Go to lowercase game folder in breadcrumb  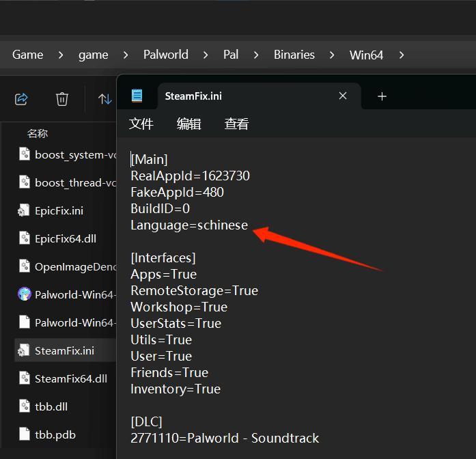(93, 55)
